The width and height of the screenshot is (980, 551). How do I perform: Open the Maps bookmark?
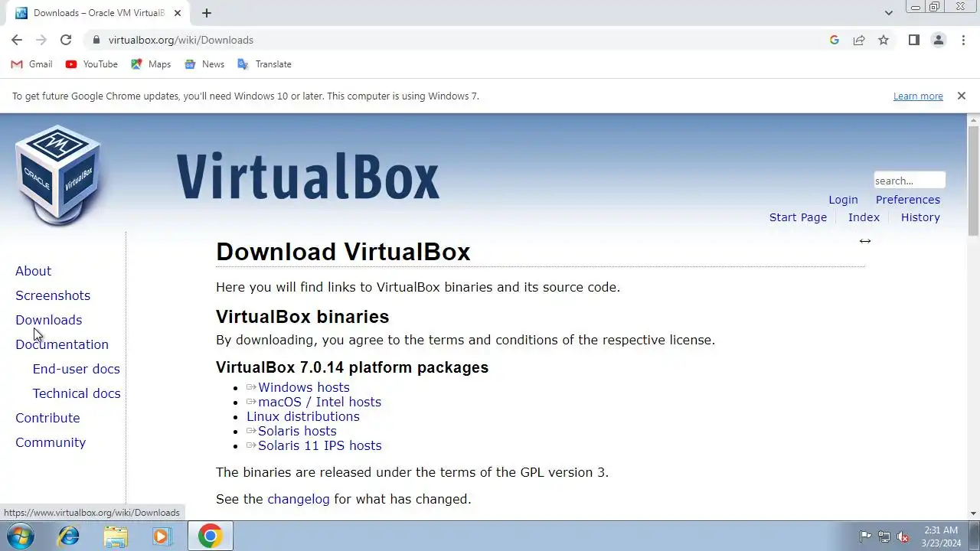pyautogui.click(x=151, y=64)
